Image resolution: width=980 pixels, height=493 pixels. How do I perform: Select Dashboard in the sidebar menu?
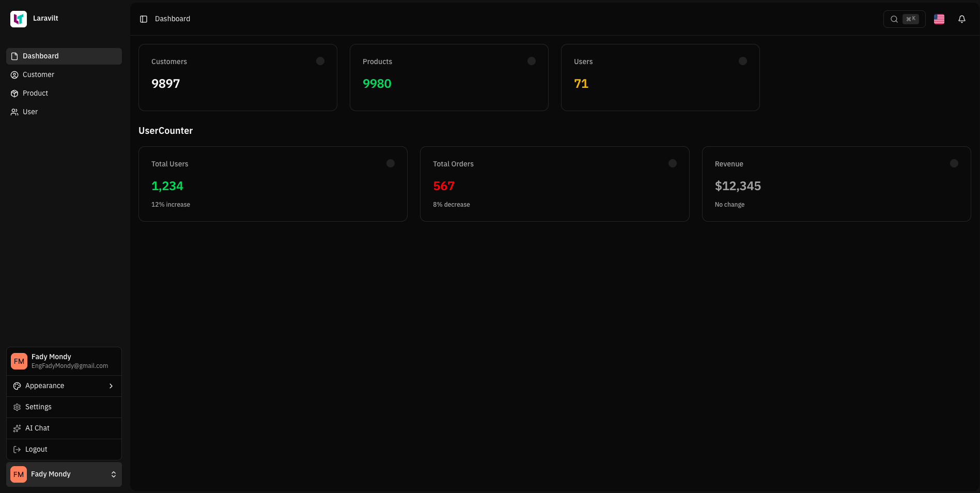click(41, 56)
